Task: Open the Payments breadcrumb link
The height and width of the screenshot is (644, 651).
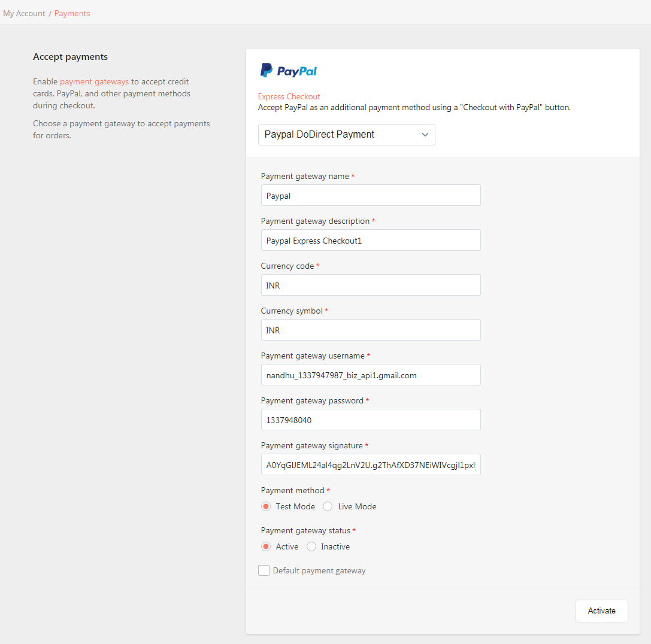Action: click(72, 13)
